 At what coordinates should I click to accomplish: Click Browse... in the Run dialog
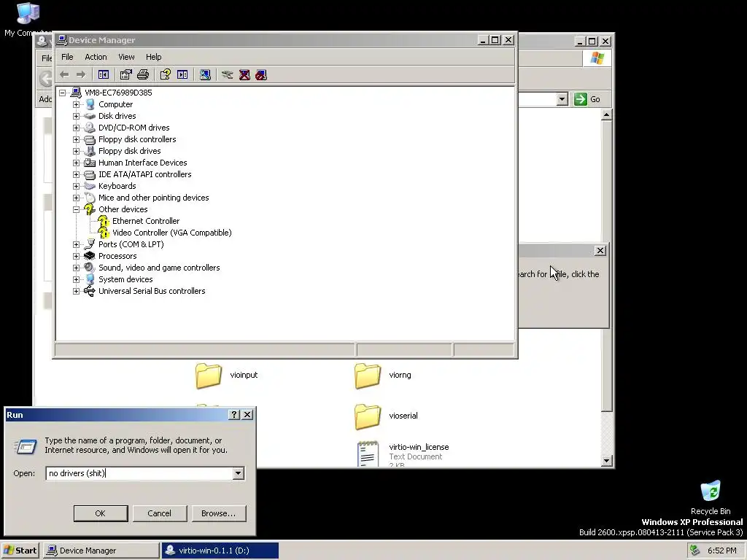[x=219, y=513]
